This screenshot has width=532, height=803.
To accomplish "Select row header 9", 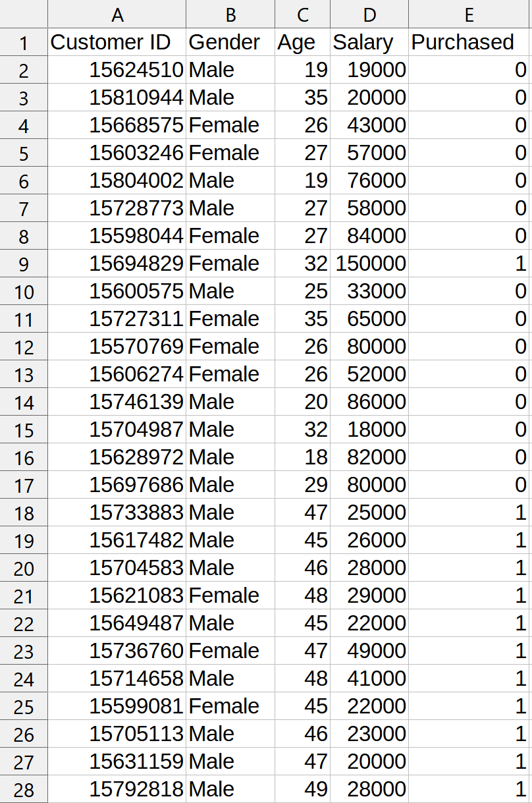I will point(23,263).
